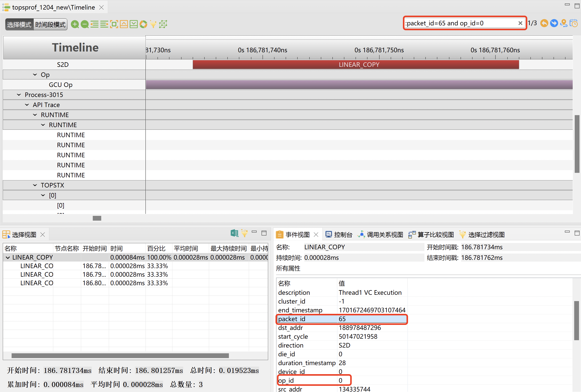581x392 pixels.
Task: Click the right-arrow indent lines icon
Action: tap(104, 24)
